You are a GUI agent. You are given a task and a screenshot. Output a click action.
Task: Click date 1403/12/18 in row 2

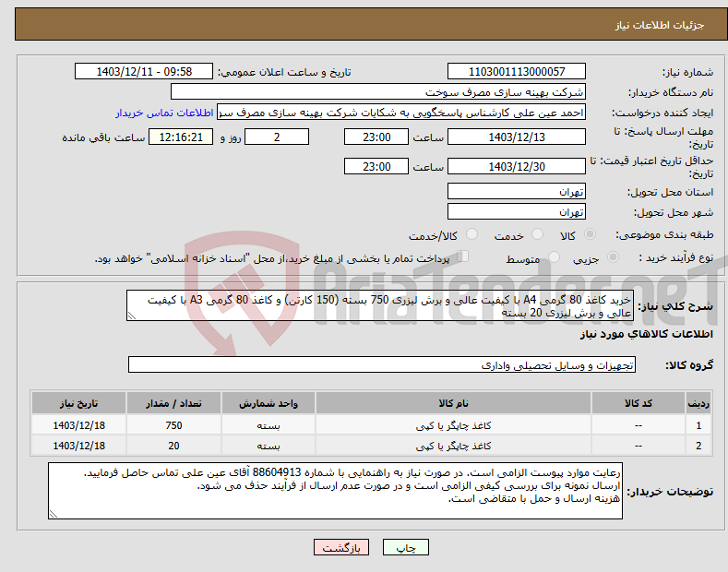(78, 446)
